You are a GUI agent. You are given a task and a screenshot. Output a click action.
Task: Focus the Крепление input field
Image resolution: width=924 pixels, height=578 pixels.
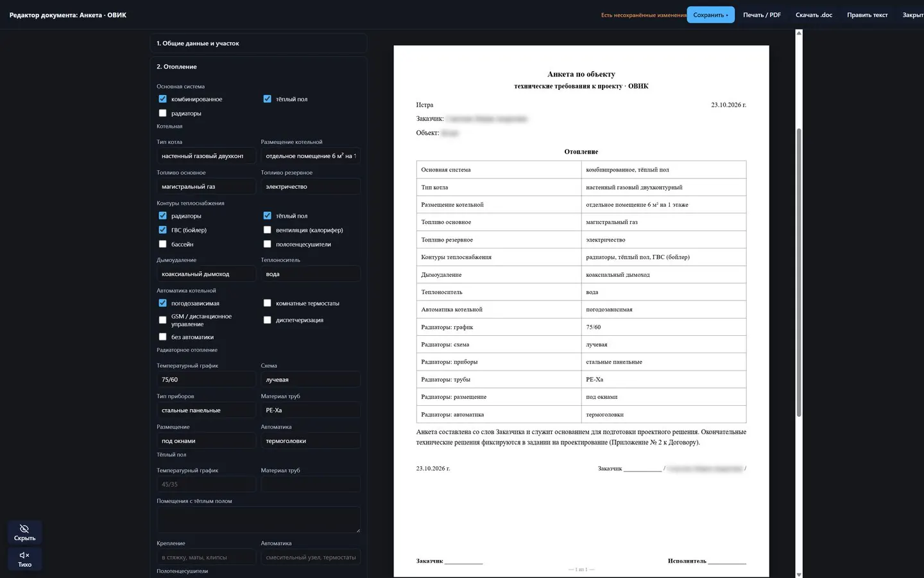206,557
